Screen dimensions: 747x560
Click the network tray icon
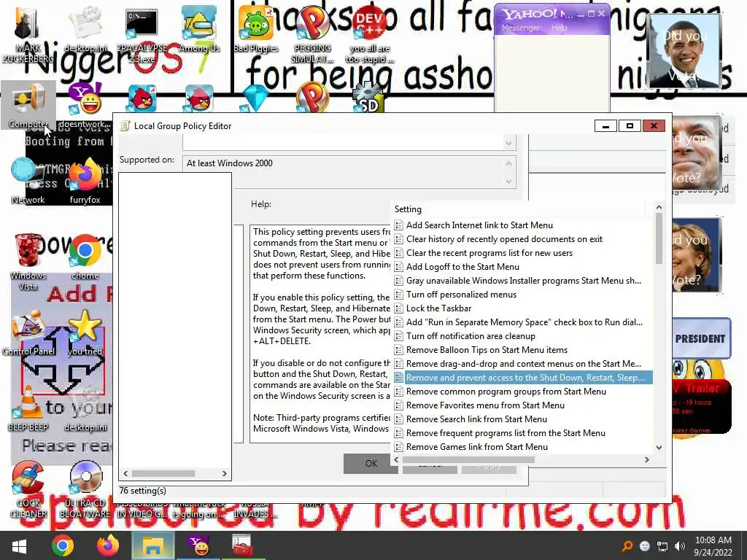click(662, 546)
